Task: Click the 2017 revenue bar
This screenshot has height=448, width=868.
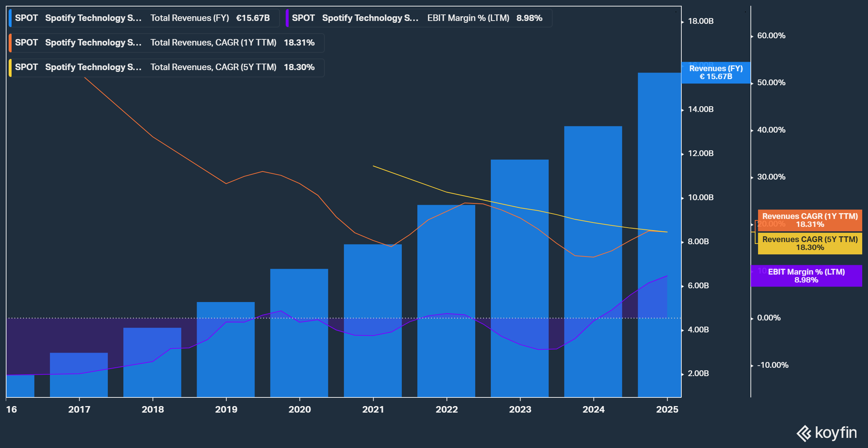Action: click(x=79, y=375)
